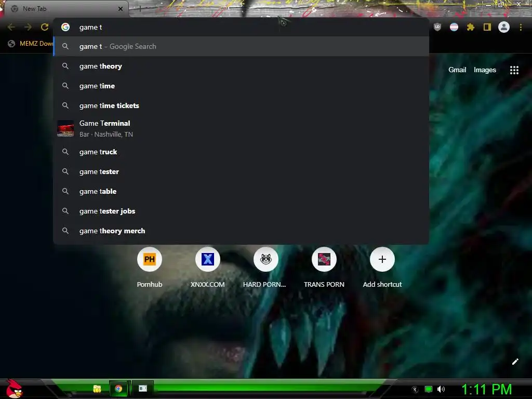Click the magnifier icon beside 'game table'
The width and height of the screenshot is (532, 399).
tap(65, 191)
